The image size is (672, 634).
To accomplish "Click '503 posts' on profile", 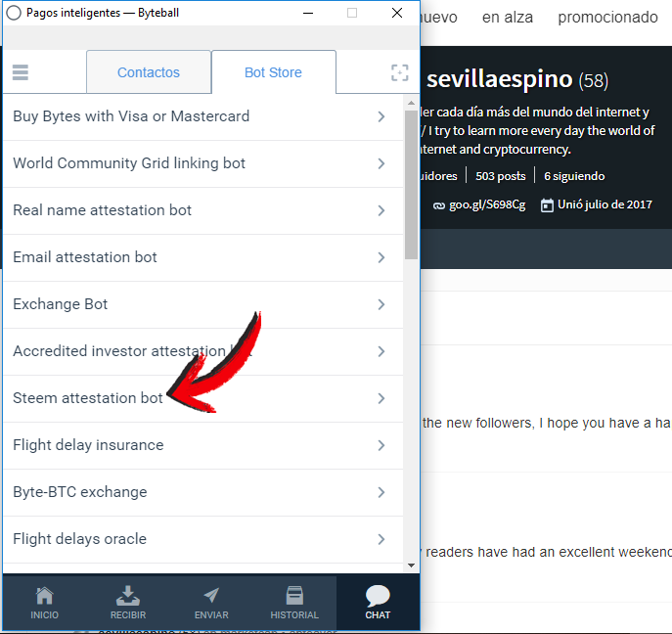I will (x=501, y=176).
